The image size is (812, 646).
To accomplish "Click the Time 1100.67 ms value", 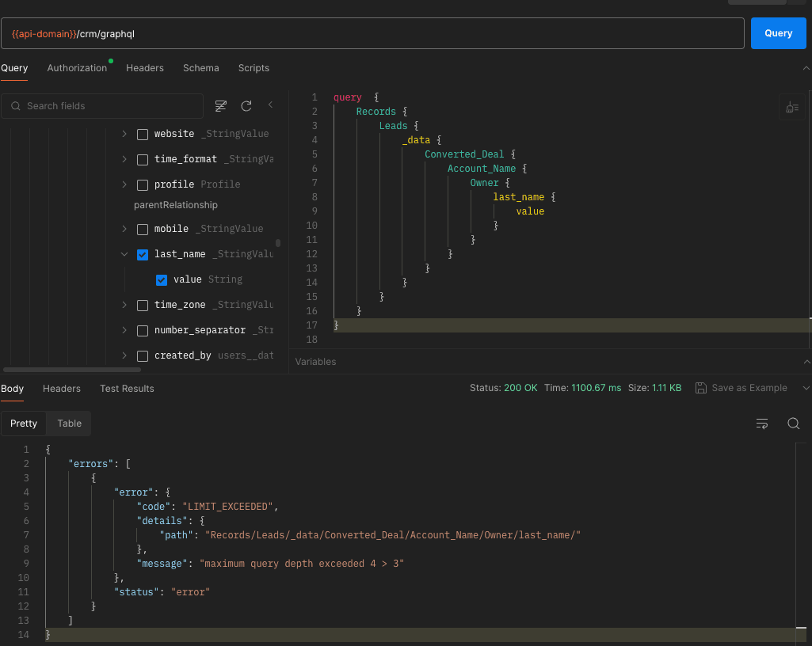I will coord(596,388).
